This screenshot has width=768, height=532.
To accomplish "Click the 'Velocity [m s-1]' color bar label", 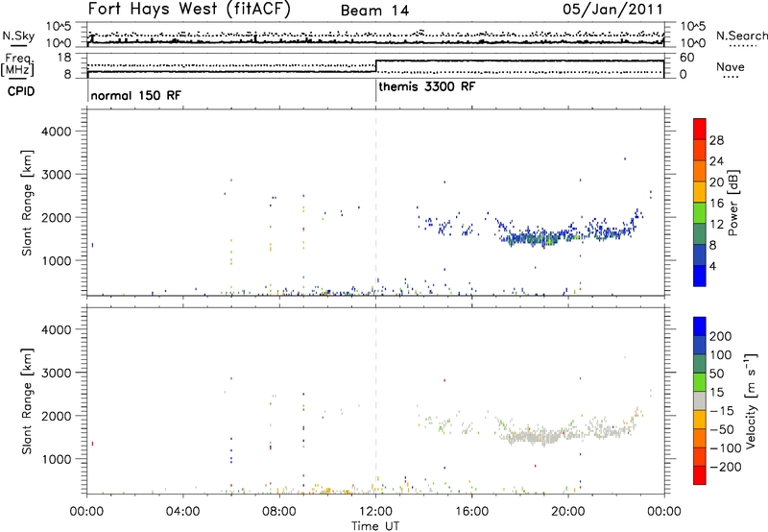I will coord(750,400).
